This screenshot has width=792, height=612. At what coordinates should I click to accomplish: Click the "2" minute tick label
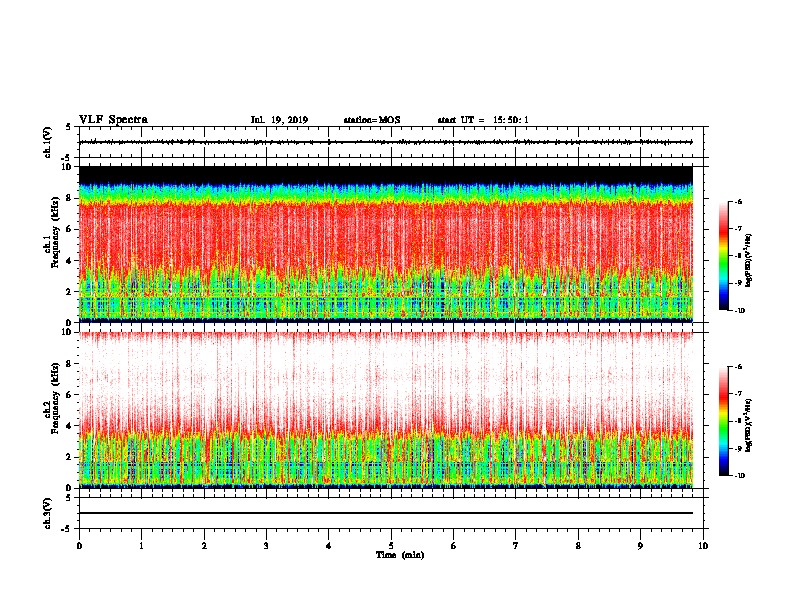point(204,546)
